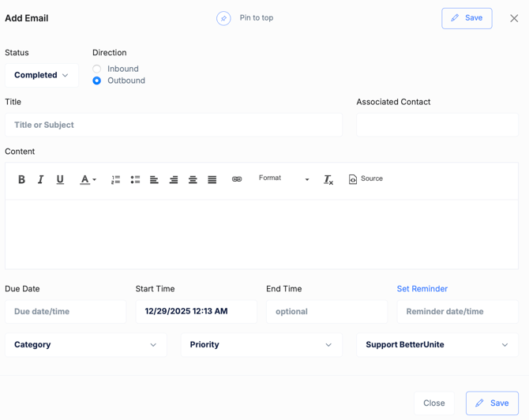Open the Format style dropdown
This screenshot has width=529, height=420.
[x=283, y=179]
